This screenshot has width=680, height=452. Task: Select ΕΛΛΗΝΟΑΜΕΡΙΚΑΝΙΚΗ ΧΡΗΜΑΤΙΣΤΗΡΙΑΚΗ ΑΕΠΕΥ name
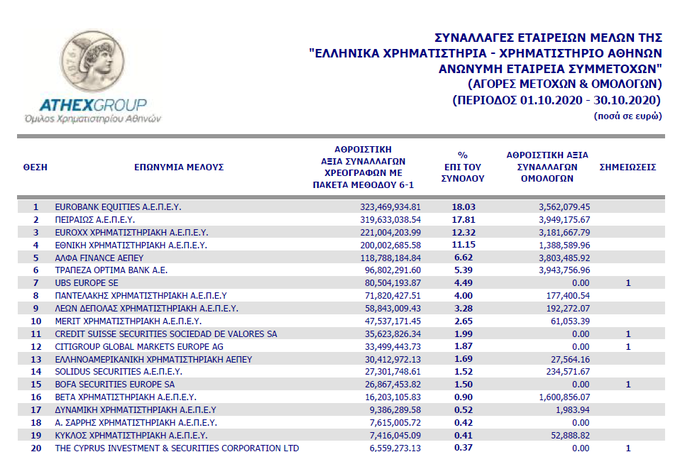click(x=154, y=359)
